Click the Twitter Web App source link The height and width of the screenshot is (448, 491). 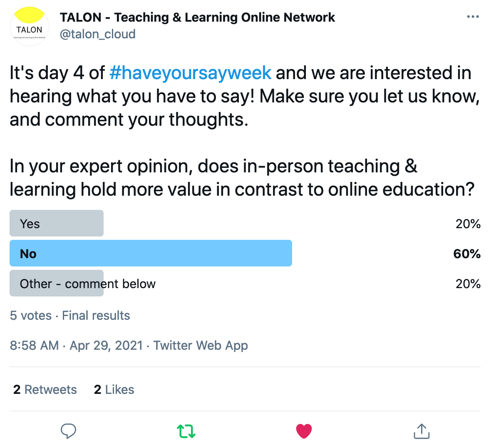coord(201,346)
